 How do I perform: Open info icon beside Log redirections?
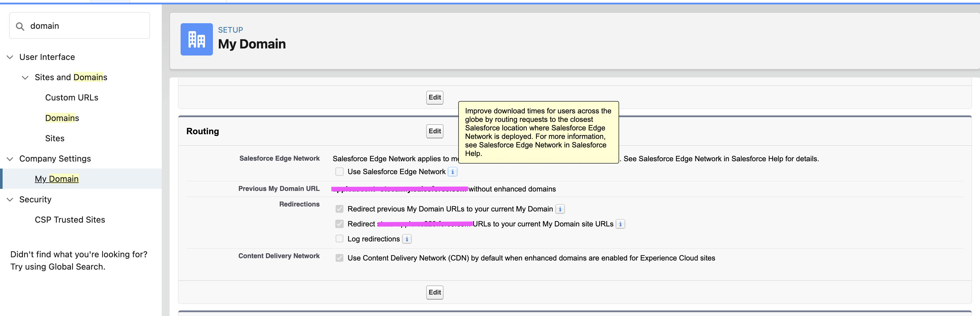tap(407, 239)
